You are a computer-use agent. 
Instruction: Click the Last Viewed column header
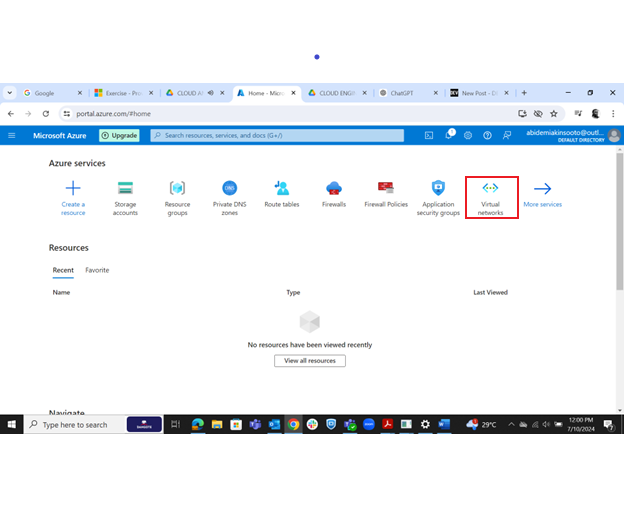pyautogui.click(x=490, y=292)
